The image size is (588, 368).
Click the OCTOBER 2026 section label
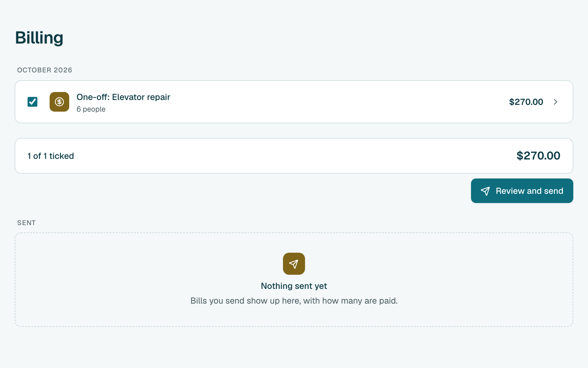[45, 70]
